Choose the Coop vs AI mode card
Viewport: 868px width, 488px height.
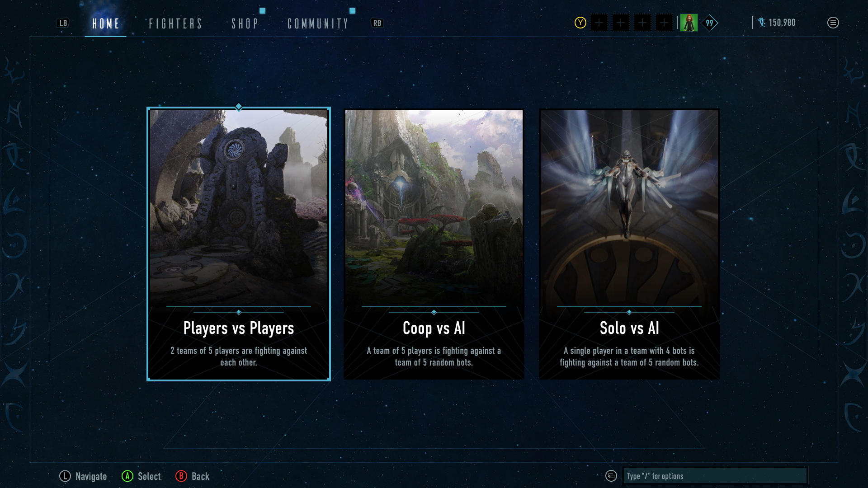click(x=434, y=244)
